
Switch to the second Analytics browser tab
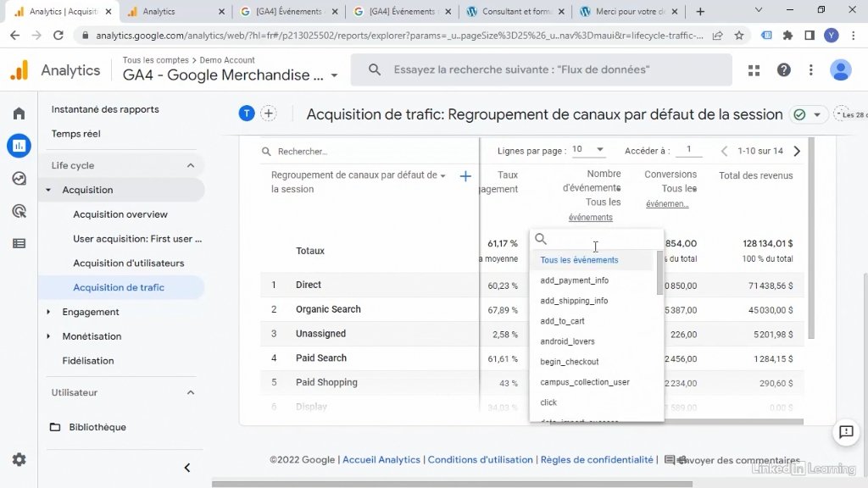coord(175,12)
